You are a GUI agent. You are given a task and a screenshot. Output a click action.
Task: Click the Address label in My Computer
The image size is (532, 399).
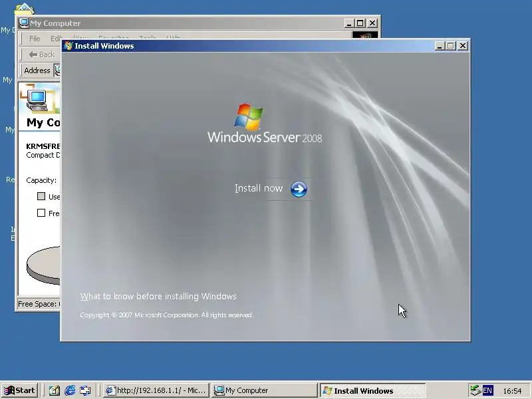[37, 70]
